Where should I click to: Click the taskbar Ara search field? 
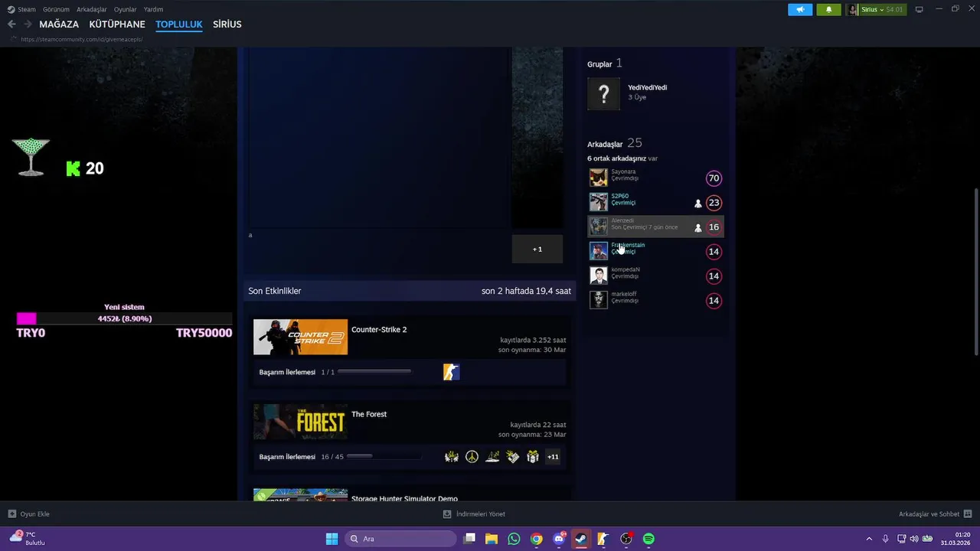coord(400,539)
